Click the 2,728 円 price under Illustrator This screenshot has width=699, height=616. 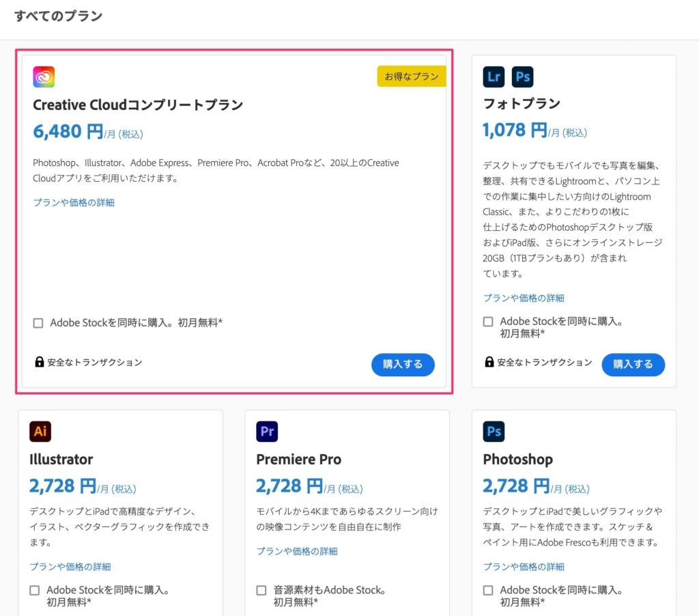pos(63,486)
